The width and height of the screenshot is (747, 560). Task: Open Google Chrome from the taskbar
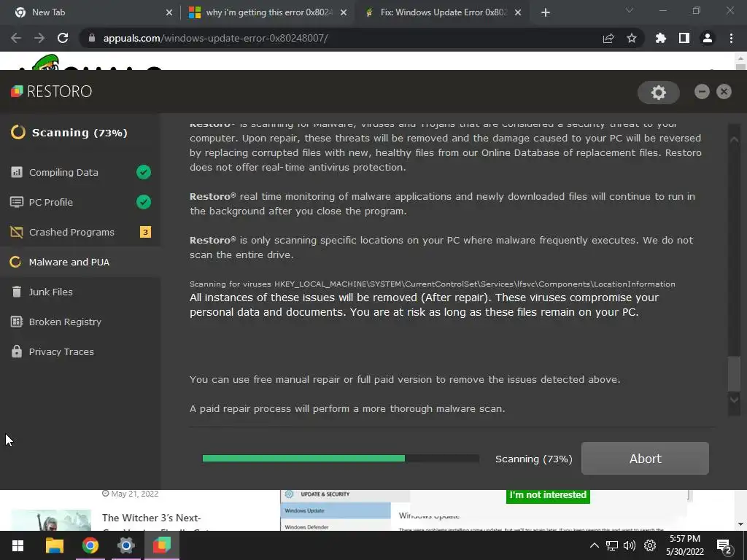(x=90, y=545)
